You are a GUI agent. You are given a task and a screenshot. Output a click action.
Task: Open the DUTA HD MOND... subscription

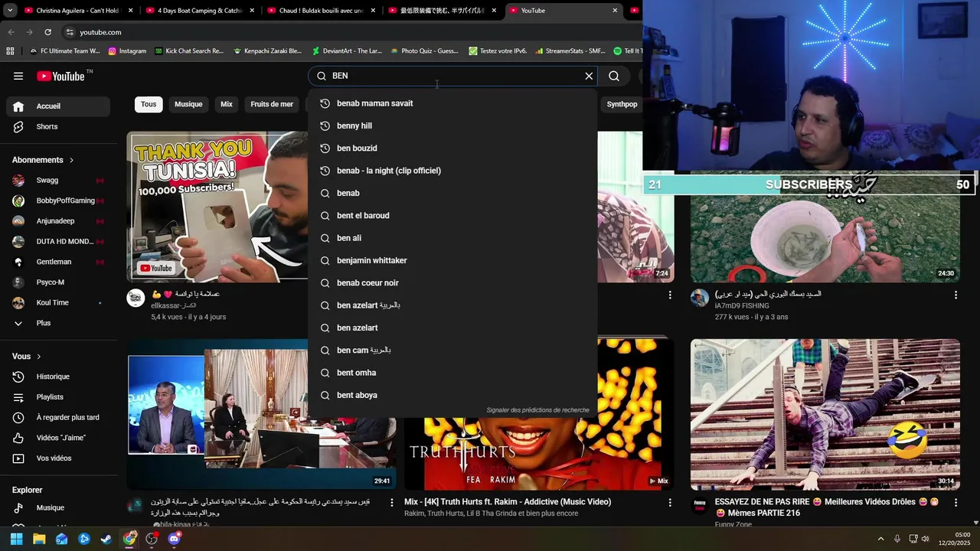click(x=58, y=241)
